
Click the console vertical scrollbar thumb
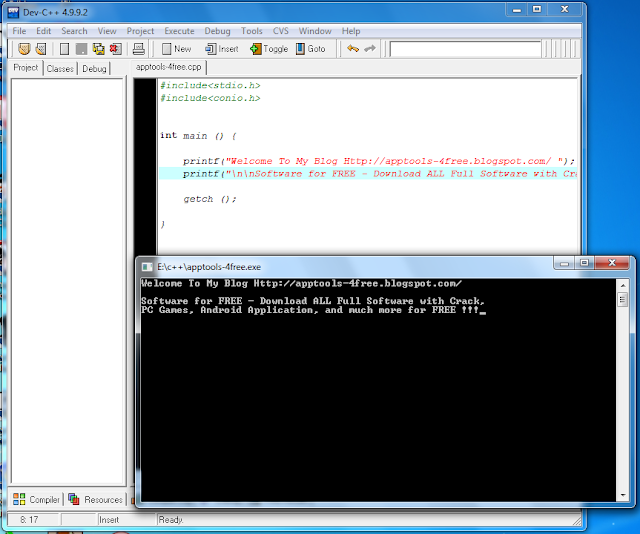click(x=623, y=300)
